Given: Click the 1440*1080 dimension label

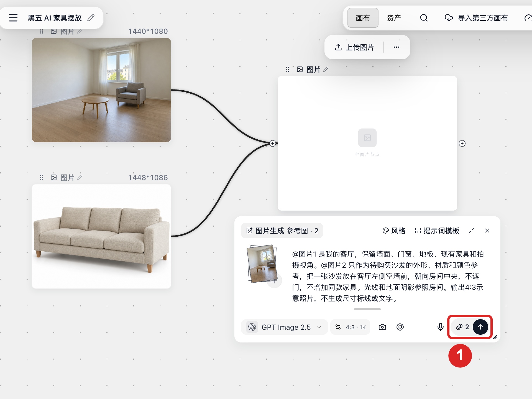Looking at the screenshot, I should pyautogui.click(x=148, y=31).
